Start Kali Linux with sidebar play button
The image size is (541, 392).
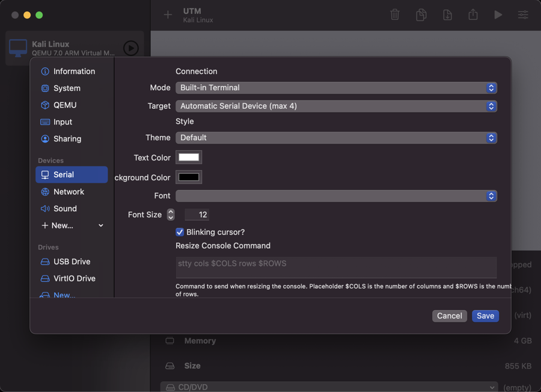coord(130,48)
